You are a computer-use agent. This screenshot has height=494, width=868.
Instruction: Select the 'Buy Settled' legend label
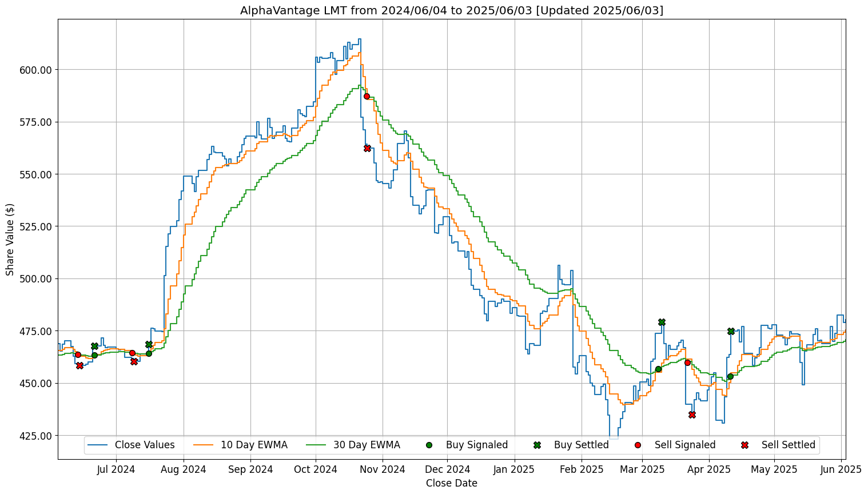(x=582, y=445)
